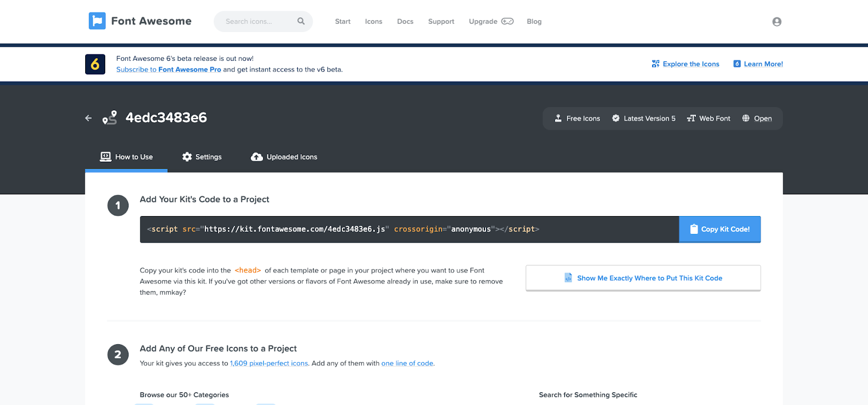This screenshot has height=405, width=868.
Task: Open the one line of code link
Action: click(x=407, y=363)
